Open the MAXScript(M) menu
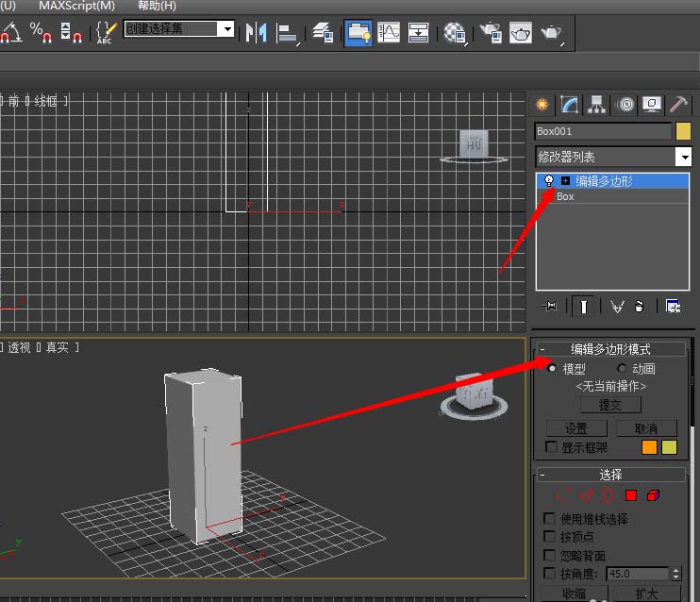The width and height of the screenshot is (700, 602). 76,6
